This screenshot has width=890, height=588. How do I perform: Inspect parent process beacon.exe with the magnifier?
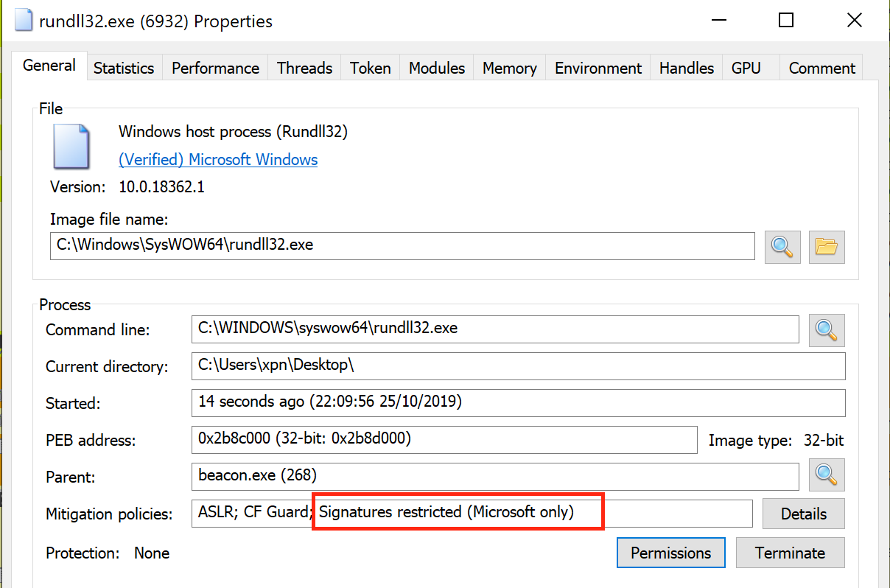(826, 475)
